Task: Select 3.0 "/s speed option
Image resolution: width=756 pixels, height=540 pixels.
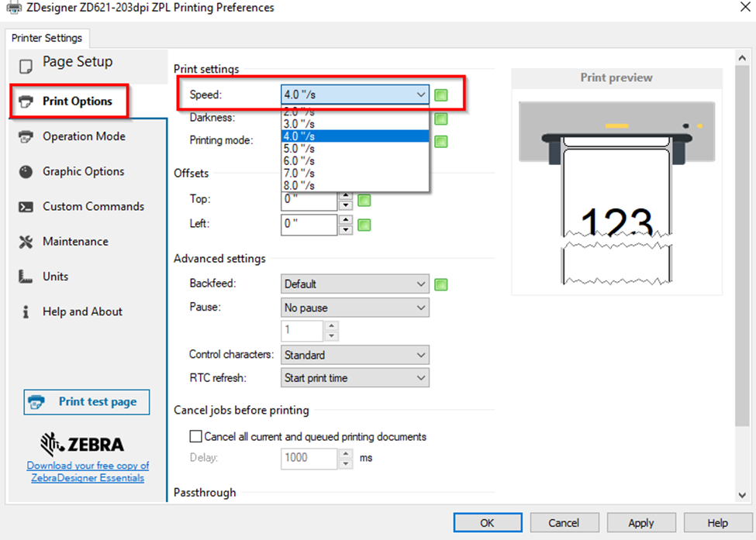Action: [355, 124]
